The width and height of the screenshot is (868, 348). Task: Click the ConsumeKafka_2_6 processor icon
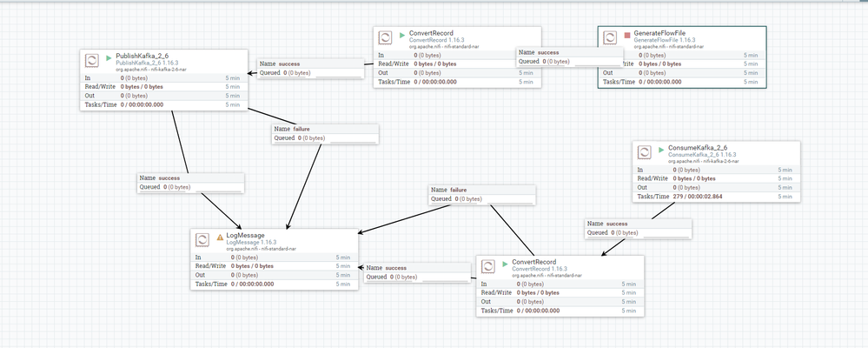[x=645, y=152]
